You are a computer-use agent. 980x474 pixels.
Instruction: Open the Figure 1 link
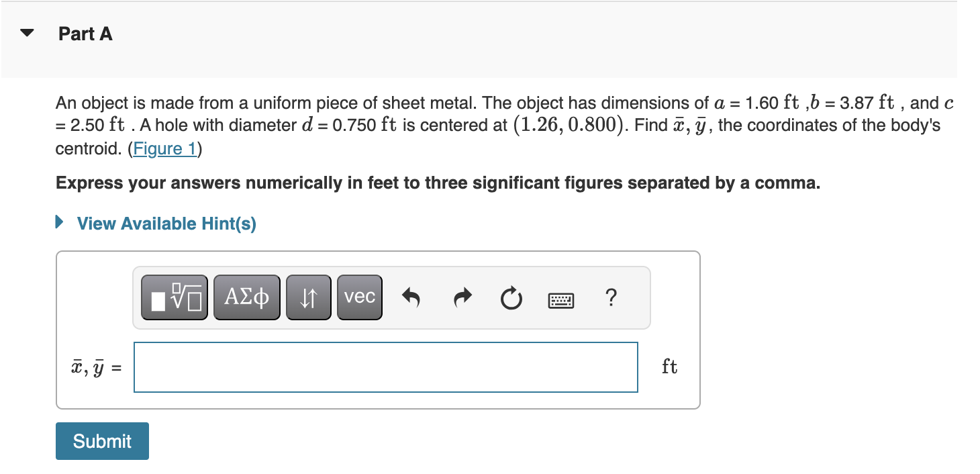164,148
